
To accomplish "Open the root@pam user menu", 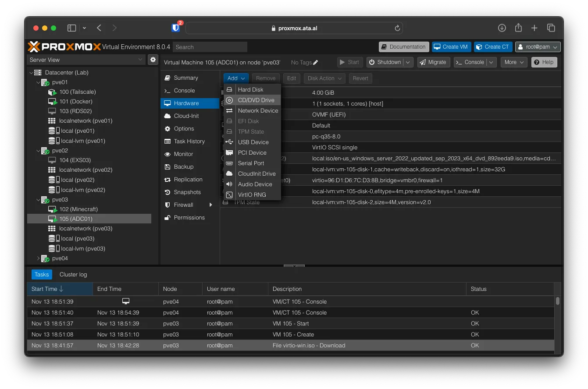I will (x=538, y=47).
